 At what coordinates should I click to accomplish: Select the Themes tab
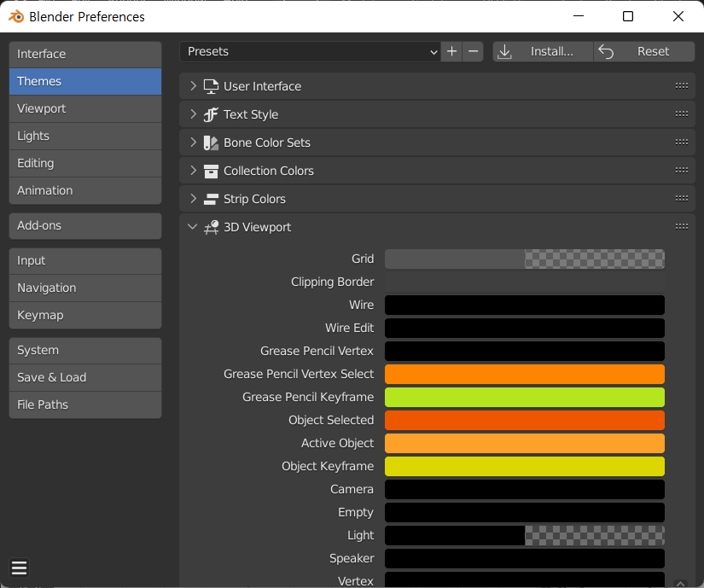click(85, 82)
